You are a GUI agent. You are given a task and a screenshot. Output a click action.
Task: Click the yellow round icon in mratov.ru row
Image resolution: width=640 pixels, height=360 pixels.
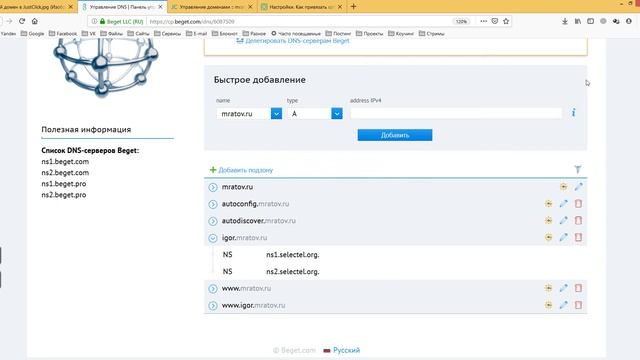(563, 187)
